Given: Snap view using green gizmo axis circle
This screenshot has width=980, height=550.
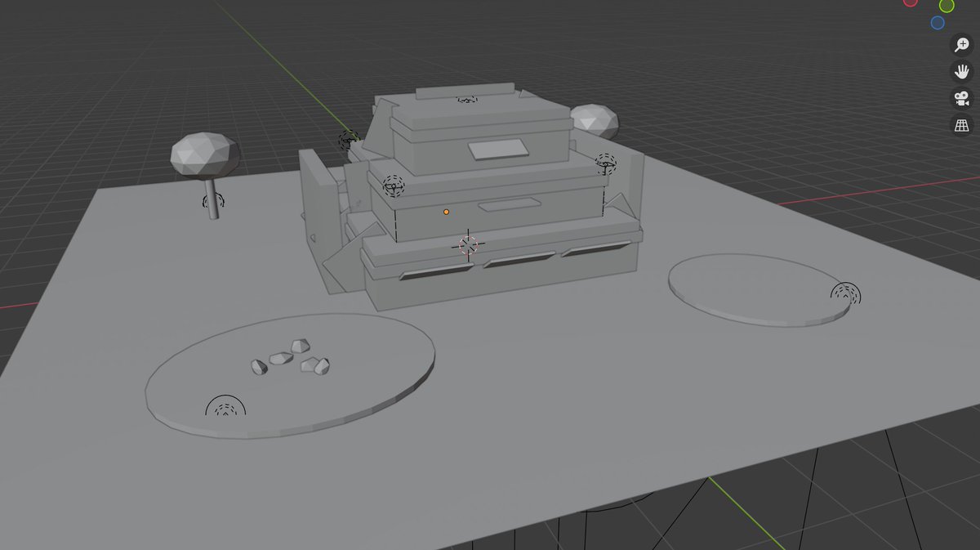Looking at the screenshot, I should coord(947,5).
